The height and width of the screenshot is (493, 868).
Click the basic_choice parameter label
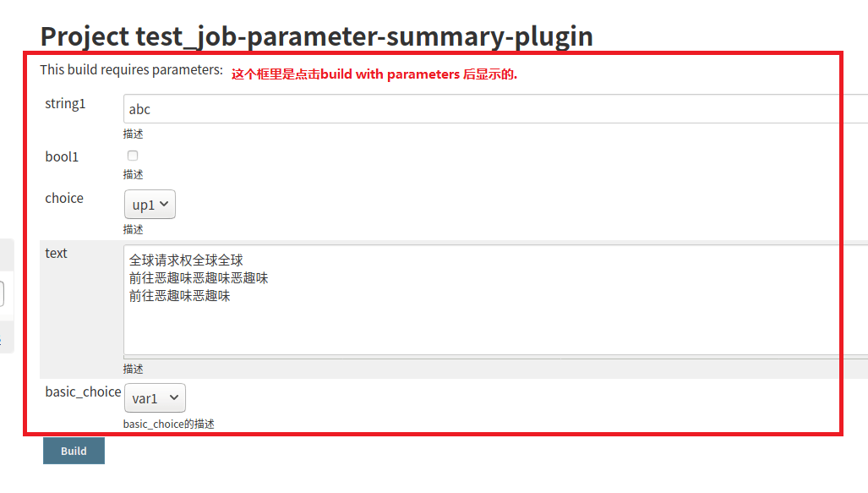pyautogui.click(x=83, y=392)
